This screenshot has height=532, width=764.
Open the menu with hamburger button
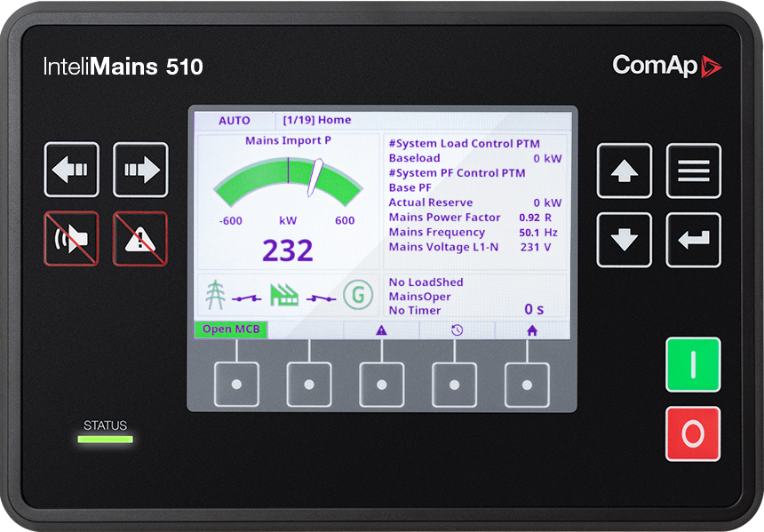pyautogui.click(x=693, y=171)
